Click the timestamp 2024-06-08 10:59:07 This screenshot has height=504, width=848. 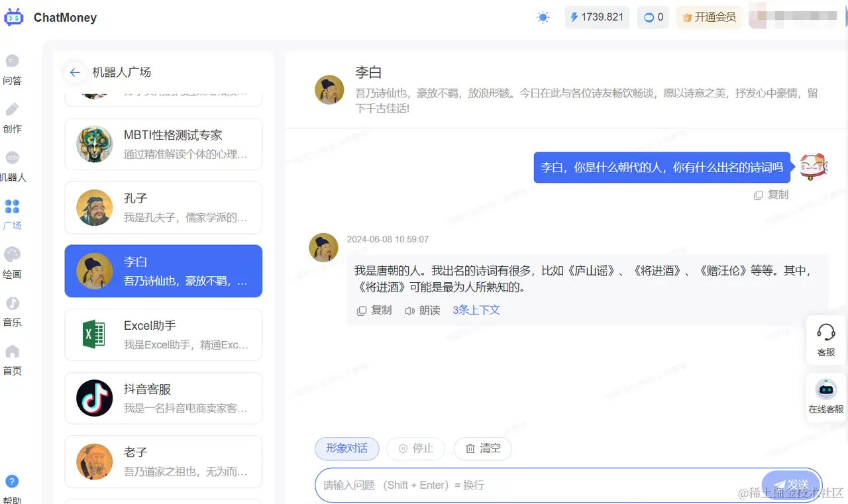tap(388, 239)
